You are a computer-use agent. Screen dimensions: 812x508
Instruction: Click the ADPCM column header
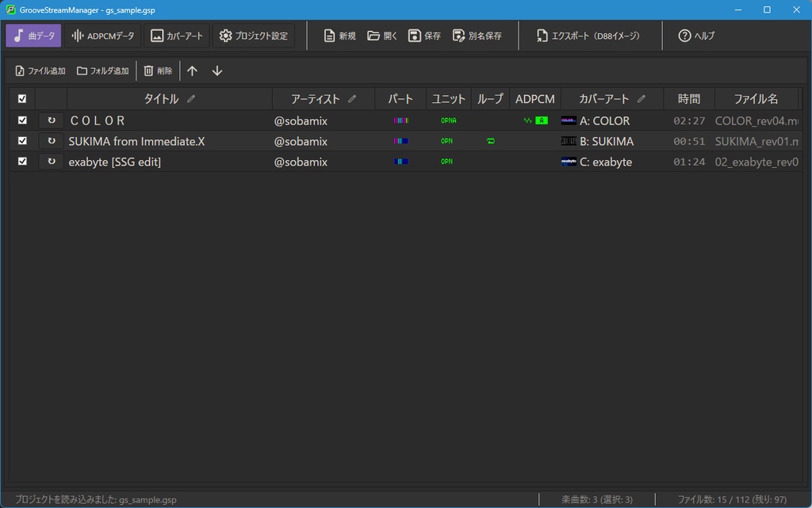coord(535,99)
